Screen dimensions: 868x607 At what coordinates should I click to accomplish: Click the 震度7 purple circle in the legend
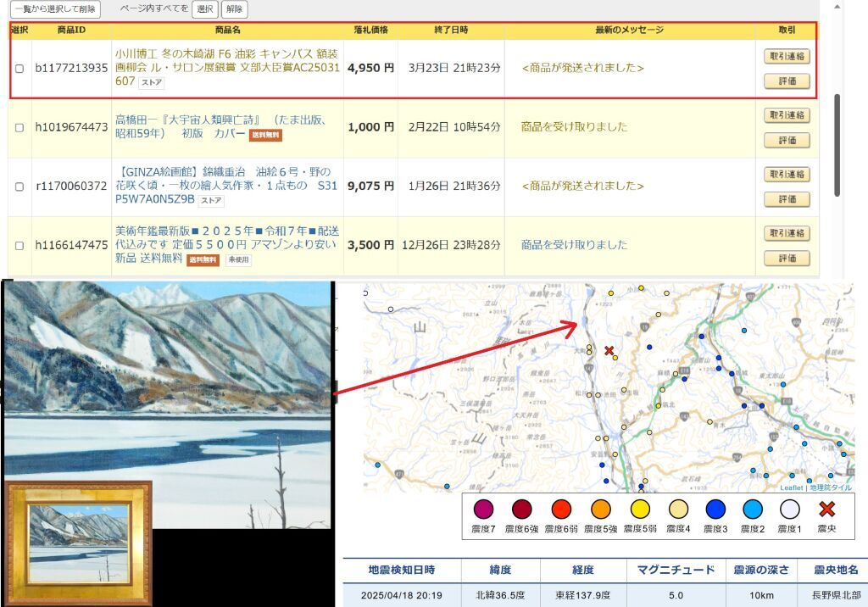[482, 510]
